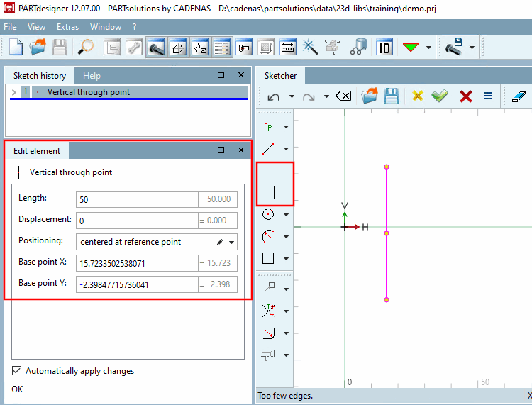This screenshot has height=405, width=532.
Task: Toggle Automatically apply changes checkbox
Action: (x=16, y=371)
